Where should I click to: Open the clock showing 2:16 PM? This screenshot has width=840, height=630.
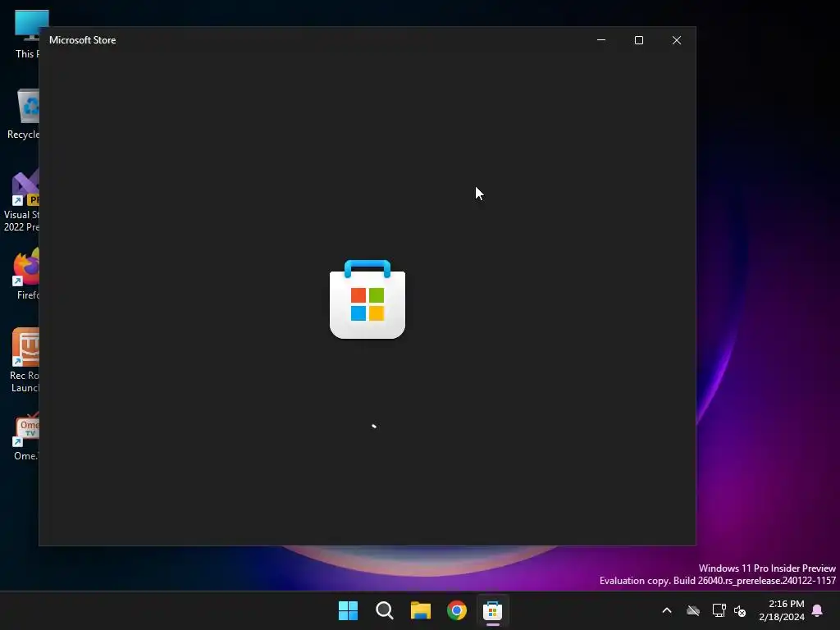click(x=782, y=610)
